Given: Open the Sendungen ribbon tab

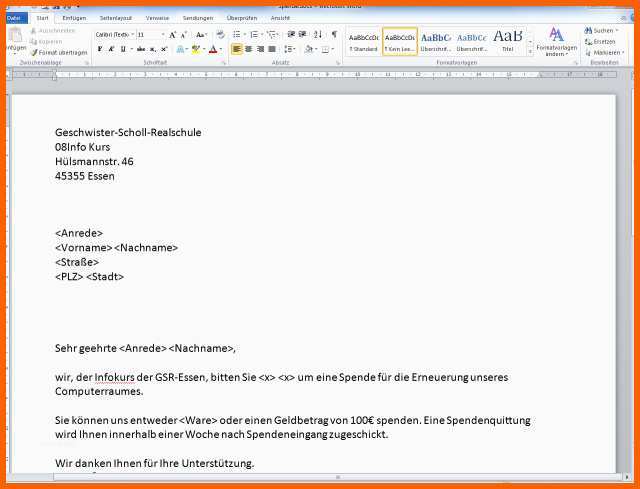Looking at the screenshot, I should coord(197,18).
